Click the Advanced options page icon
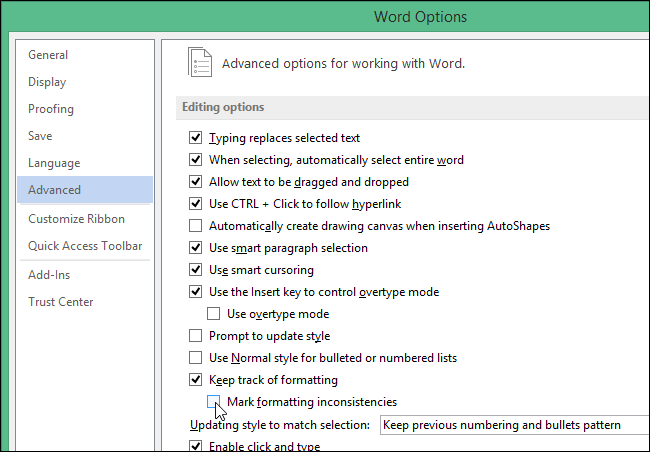Screen dimensions: 650x452 (200, 63)
